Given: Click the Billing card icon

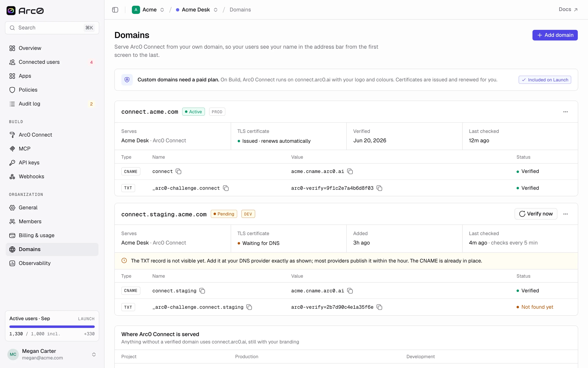Looking at the screenshot, I should pyautogui.click(x=12, y=235).
